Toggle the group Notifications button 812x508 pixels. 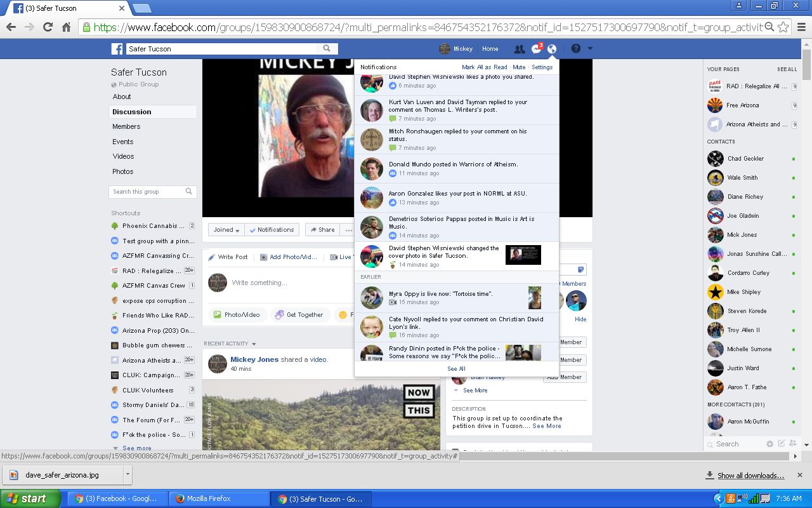(x=272, y=230)
